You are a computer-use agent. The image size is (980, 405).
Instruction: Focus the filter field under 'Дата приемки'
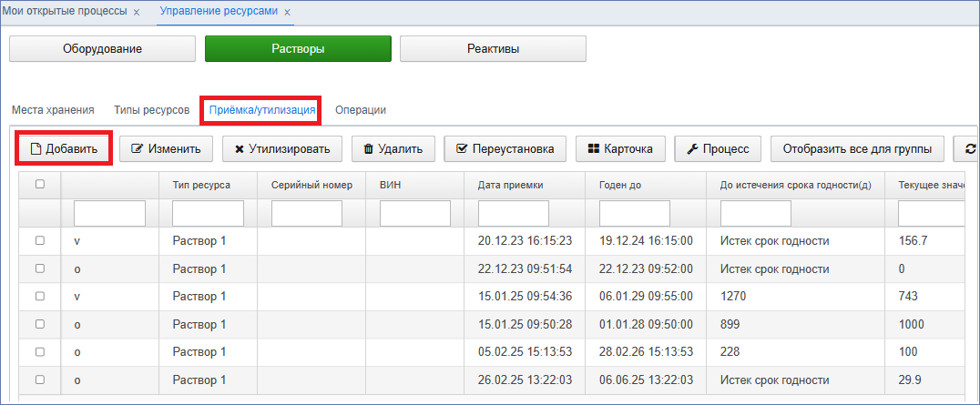pos(514,213)
